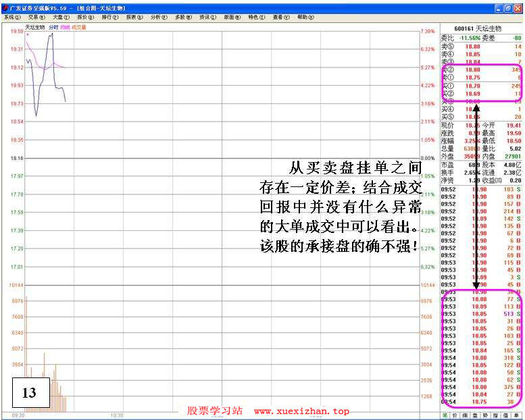
Task: Select the 细 tab at bottom right
Action: (465, 416)
